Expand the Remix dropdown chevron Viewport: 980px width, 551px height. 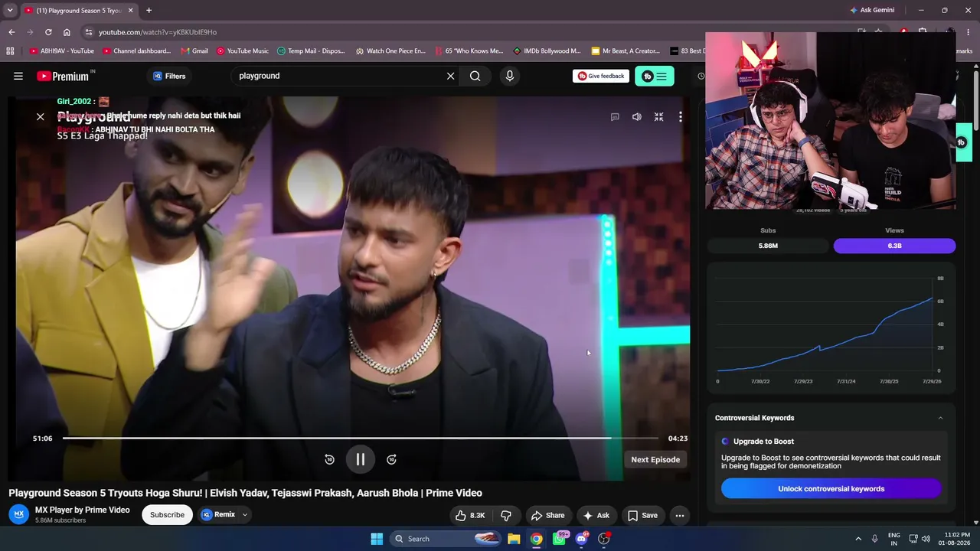point(245,514)
